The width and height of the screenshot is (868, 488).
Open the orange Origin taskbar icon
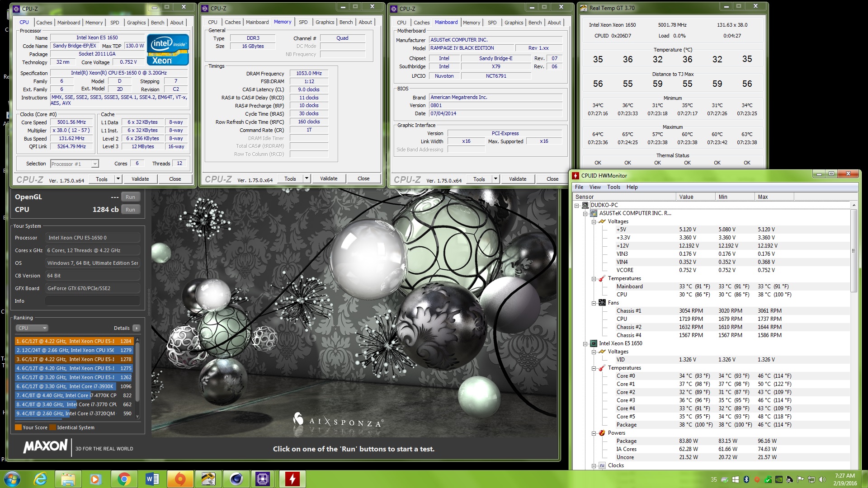[180, 479]
